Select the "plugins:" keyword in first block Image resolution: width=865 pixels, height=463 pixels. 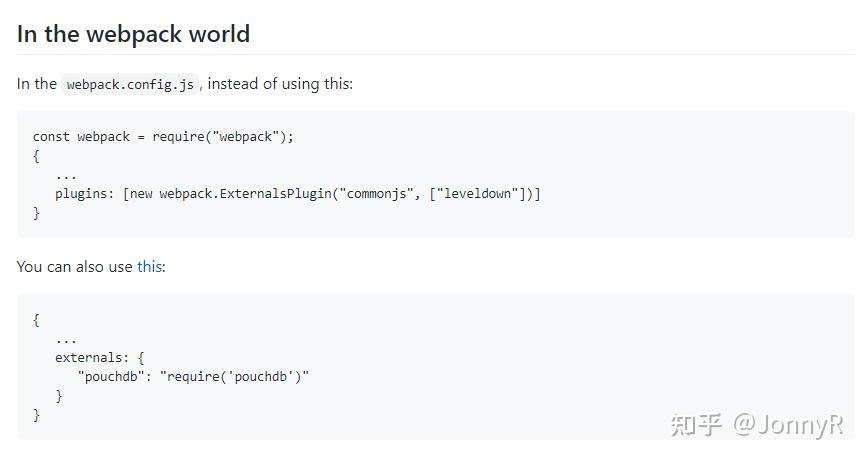84,194
